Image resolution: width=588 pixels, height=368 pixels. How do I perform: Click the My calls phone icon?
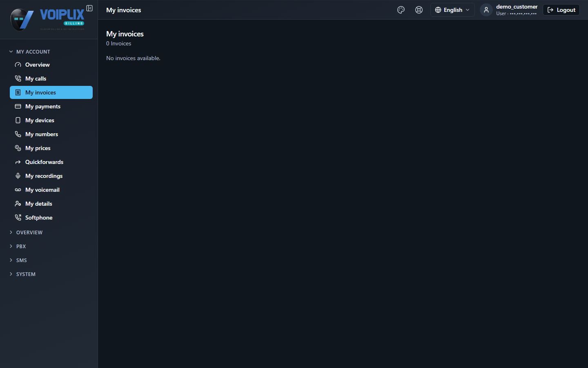click(18, 79)
